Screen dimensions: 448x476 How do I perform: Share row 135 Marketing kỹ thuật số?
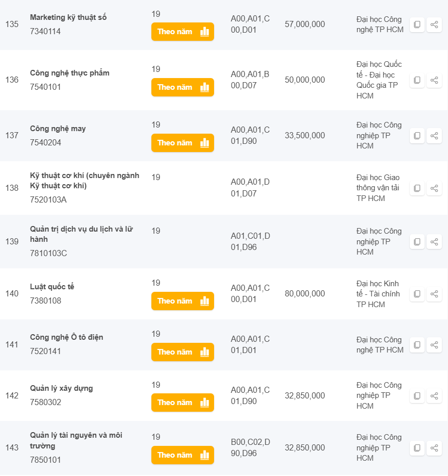(x=434, y=24)
